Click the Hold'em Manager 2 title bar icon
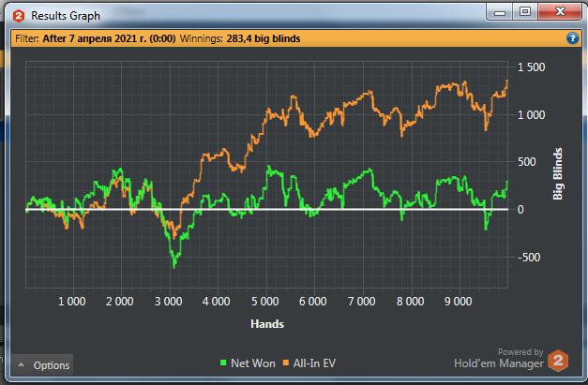The image size is (588, 385). (19, 16)
